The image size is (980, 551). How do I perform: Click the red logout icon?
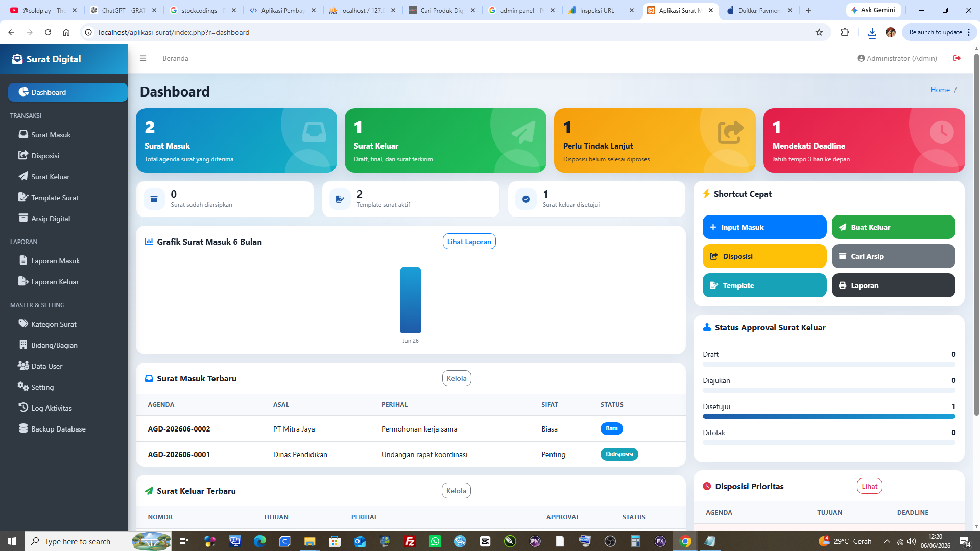[x=957, y=58]
